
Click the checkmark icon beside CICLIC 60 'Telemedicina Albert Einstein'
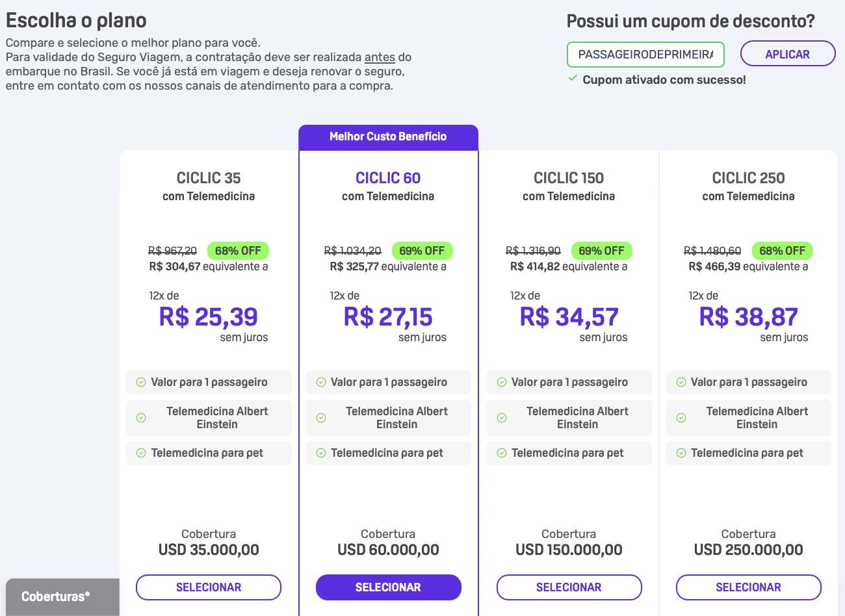(320, 418)
